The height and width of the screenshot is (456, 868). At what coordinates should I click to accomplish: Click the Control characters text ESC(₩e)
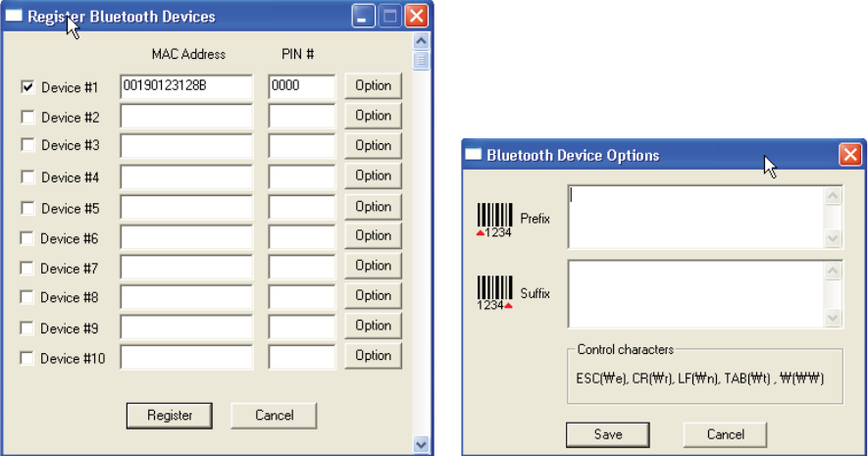pyautogui.click(x=601, y=379)
